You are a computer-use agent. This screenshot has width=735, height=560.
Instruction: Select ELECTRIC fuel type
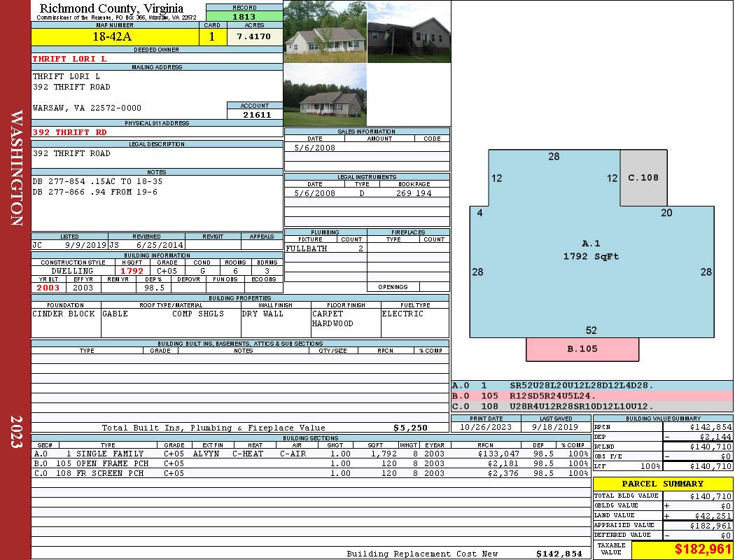click(x=402, y=314)
